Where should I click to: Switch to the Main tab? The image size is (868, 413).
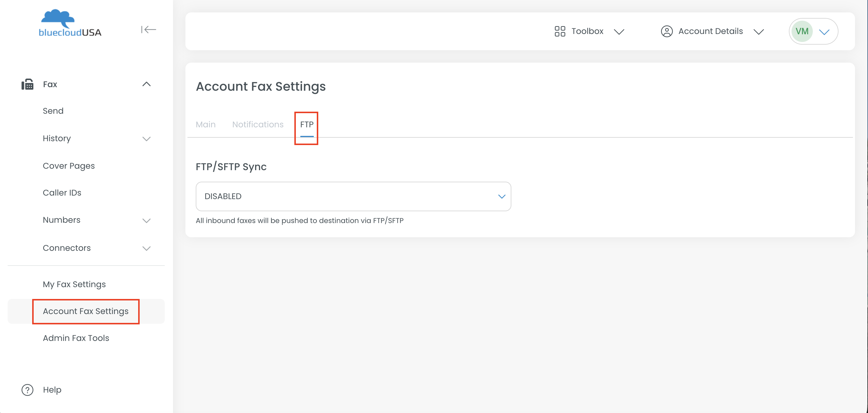[x=205, y=124]
